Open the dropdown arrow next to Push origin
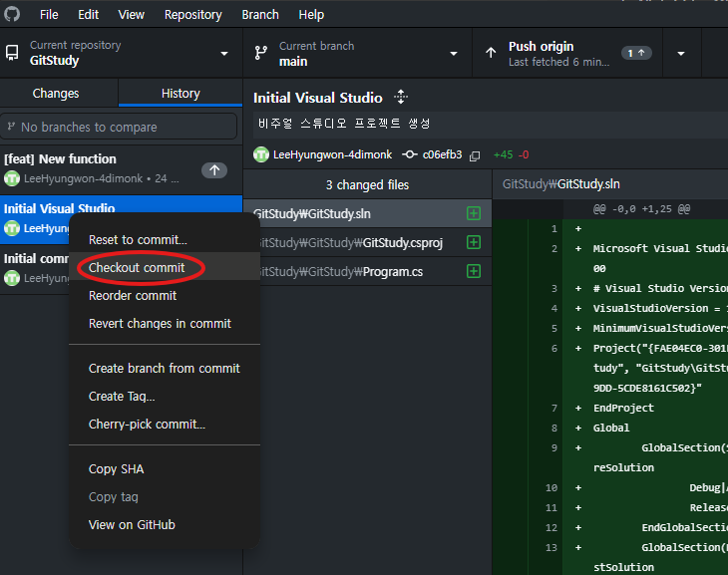 (681, 54)
